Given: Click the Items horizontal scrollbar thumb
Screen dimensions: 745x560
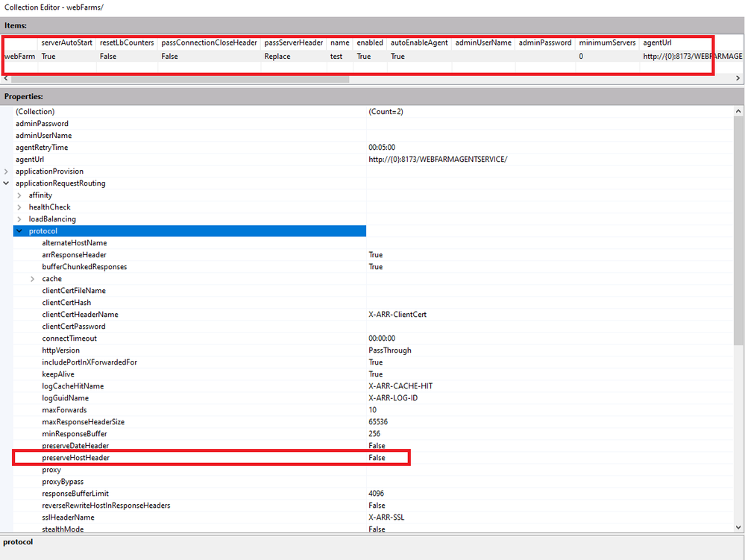Looking at the screenshot, I should (x=180, y=79).
